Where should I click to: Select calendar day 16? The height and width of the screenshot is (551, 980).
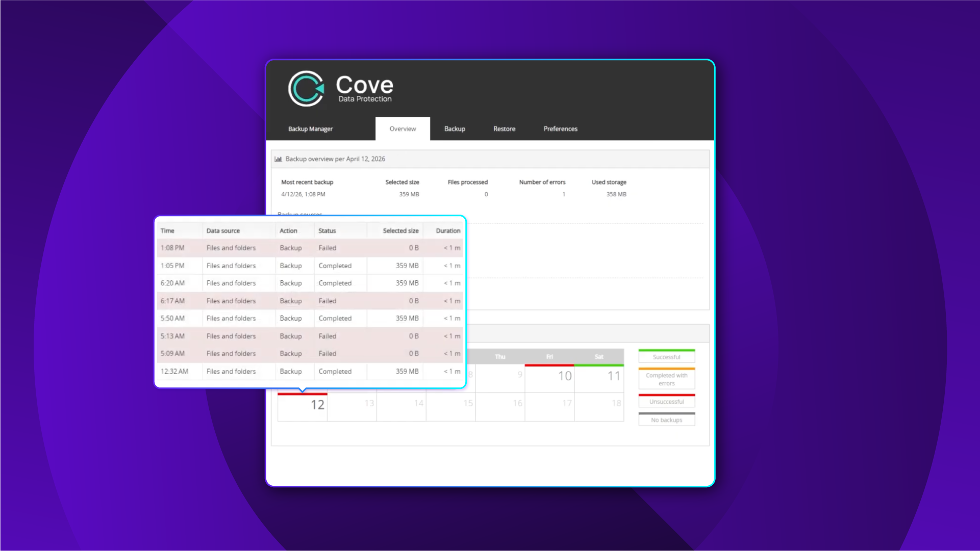(x=500, y=407)
